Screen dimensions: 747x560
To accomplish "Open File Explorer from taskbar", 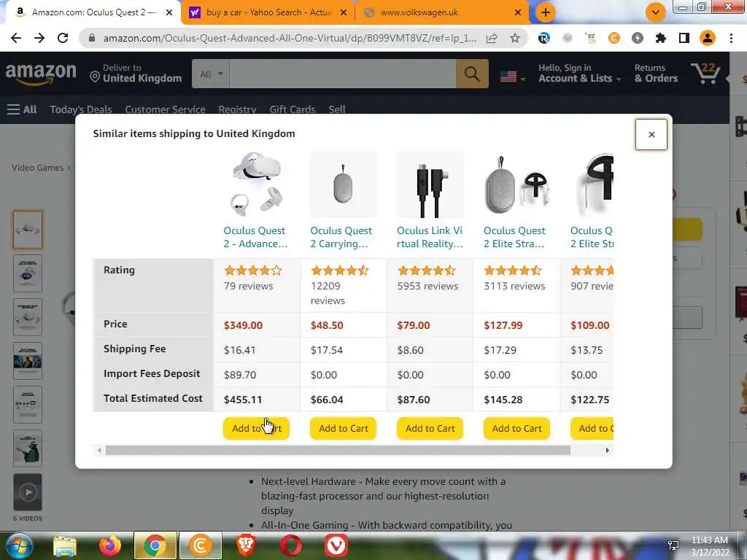I will pos(65,545).
